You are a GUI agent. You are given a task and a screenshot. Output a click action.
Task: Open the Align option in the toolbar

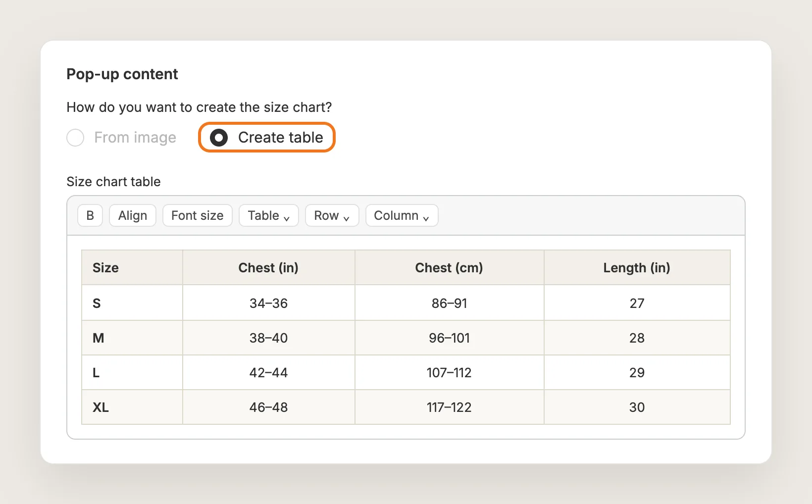133,215
